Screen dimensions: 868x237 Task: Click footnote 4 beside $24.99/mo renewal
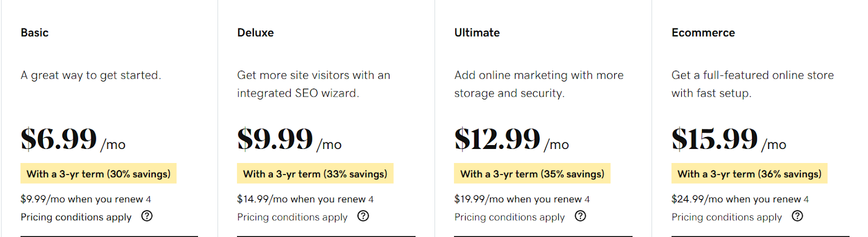(806, 199)
